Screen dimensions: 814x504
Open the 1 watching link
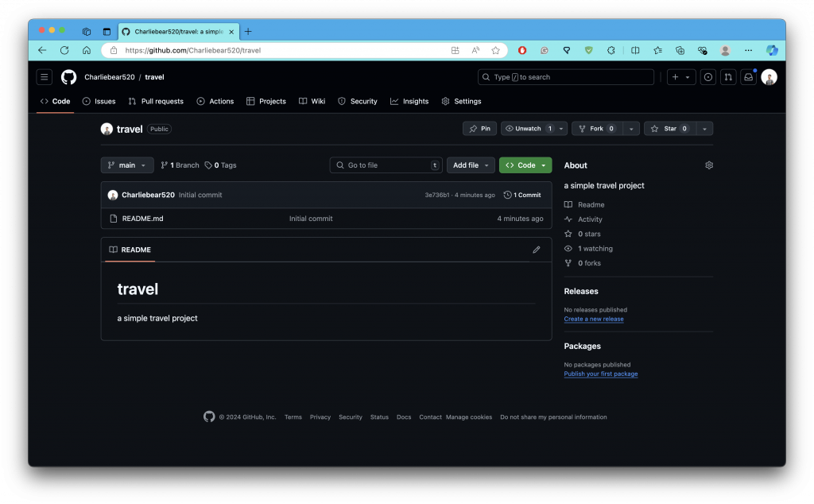[595, 249]
